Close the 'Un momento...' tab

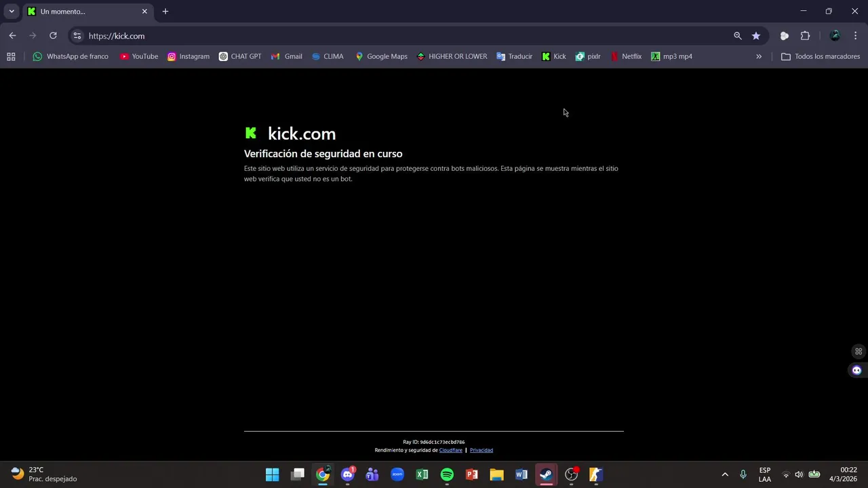point(144,12)
